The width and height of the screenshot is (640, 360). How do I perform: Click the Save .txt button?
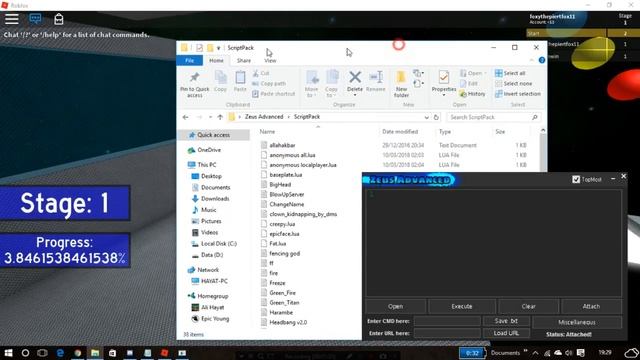(x=506, y=321)
